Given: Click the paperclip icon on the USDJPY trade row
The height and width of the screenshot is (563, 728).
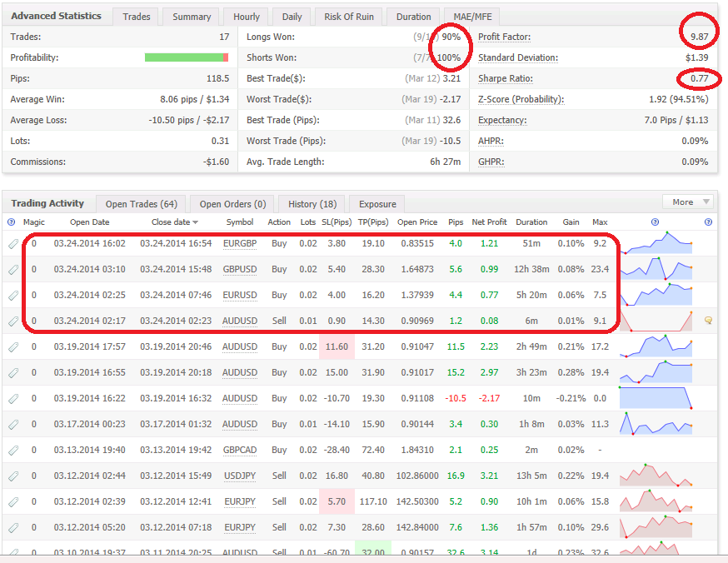Looking at the screenshot, I should click(x=12, y=476).
